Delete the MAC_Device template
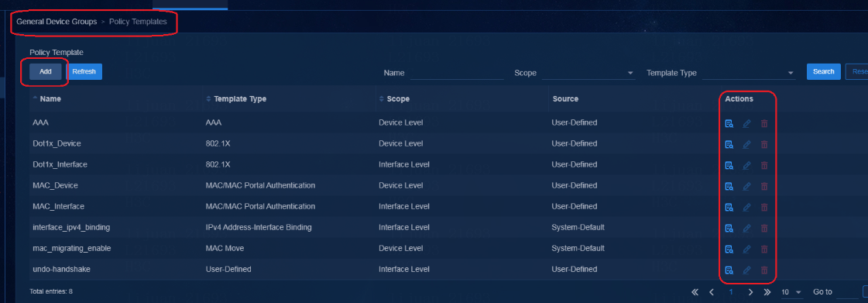This screenshot has width=868, height=303. pyautogui.click(x=764, y=186)
